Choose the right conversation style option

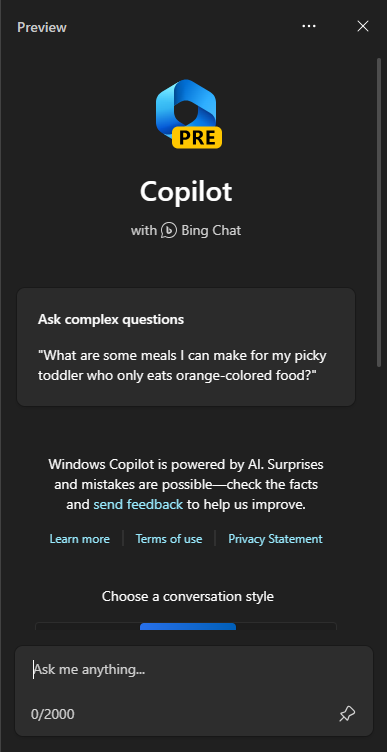(286, 626)
